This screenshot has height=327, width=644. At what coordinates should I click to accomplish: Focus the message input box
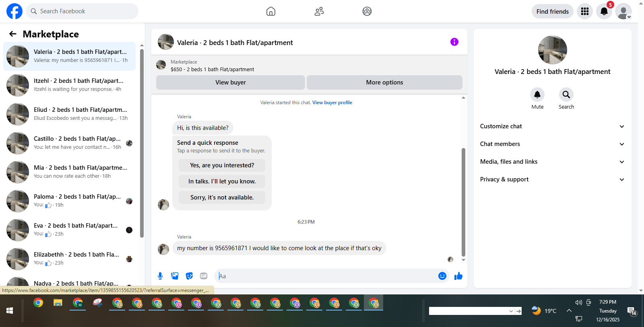point(326,276)
